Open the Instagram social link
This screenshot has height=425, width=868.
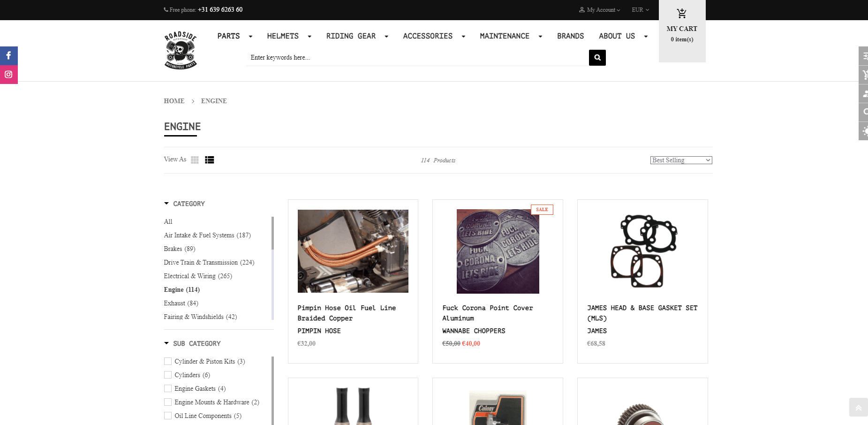(8, 75)
